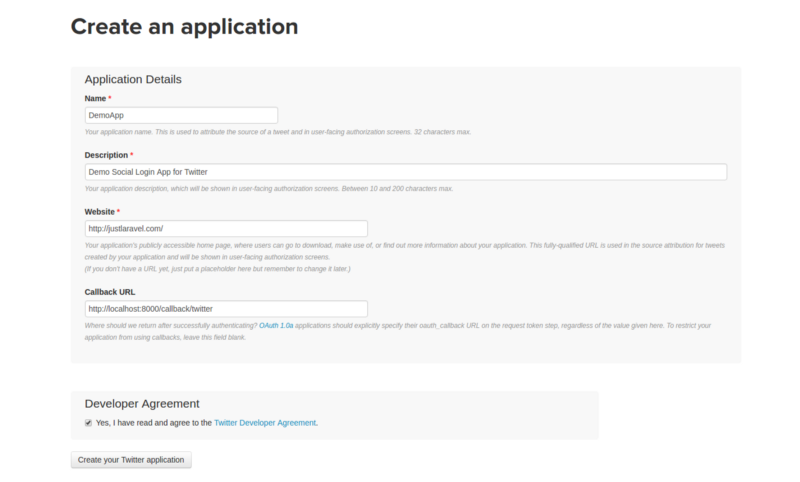800x482 pixels.
Task: Click the Website field label
Action: (100, 211)
